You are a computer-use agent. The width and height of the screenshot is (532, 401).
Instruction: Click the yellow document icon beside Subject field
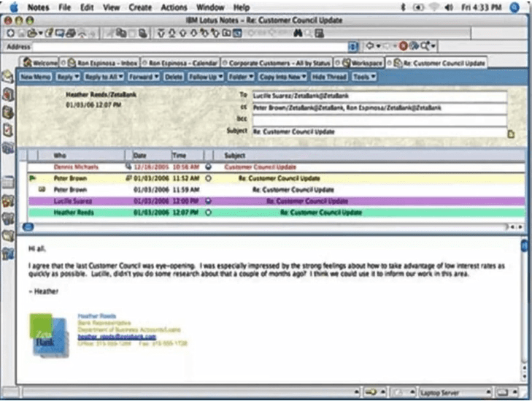[x=512, y=134]
